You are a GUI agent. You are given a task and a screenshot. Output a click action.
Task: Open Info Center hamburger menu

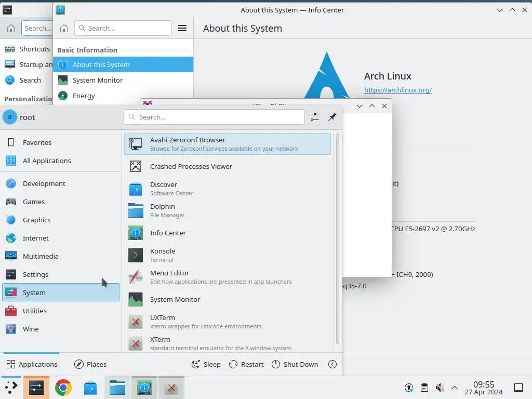pos(182,28)
